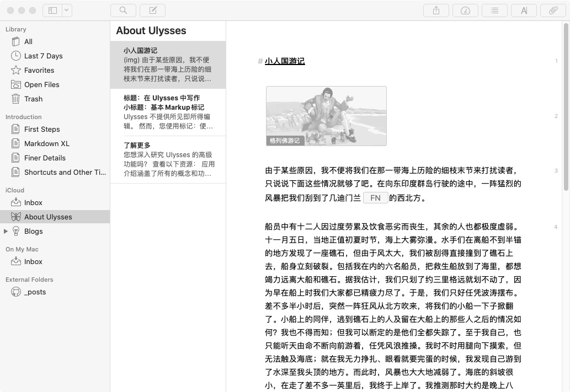The width and height of the screenshot is (570, 392).
Task: Select the 在 Ulysses 中写作 sheet
Action: coord(168,112)
